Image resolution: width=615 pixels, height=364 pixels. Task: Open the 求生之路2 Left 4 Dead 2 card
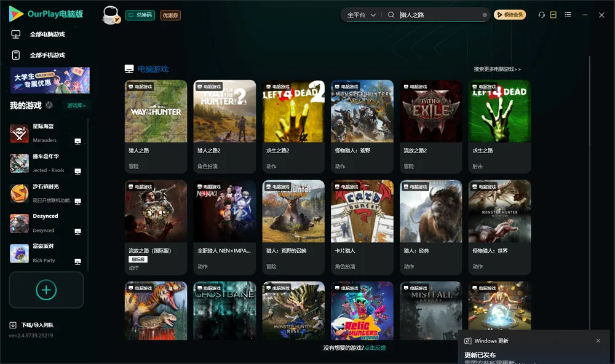293,126
